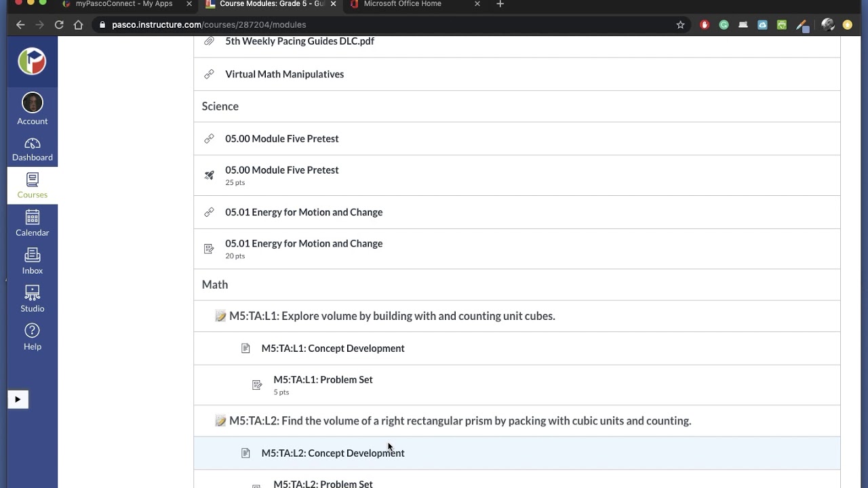Open the Dashboard in sidebar
Image resolution: width=868 pixels, height=488 pixels.
tap(32, 149)
